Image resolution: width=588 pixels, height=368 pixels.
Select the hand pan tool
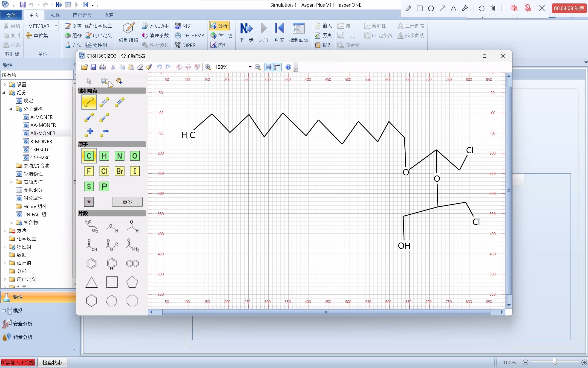coord(119,81)
